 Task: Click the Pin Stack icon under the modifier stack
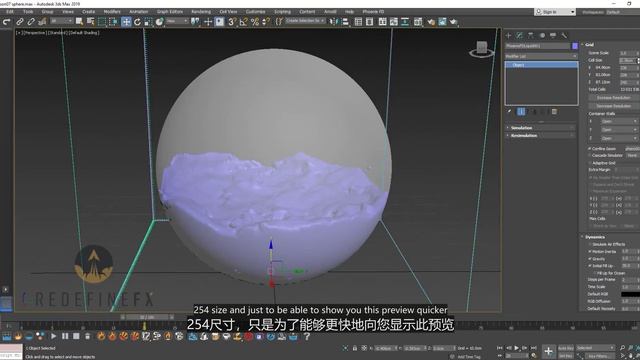click(509, 111)
